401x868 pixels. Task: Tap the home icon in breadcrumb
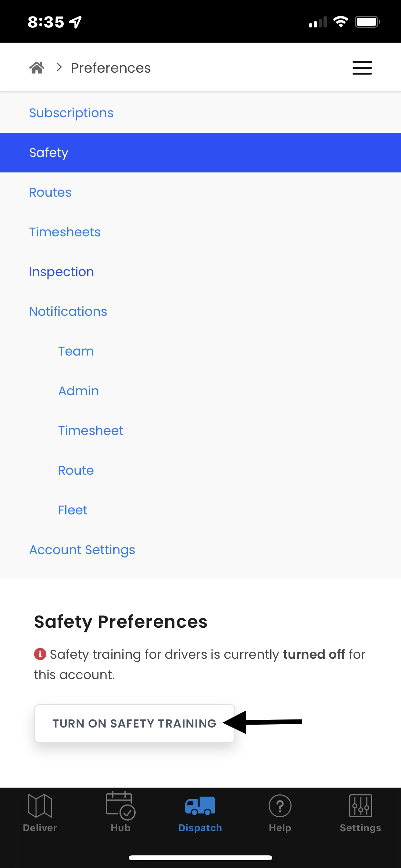pos(37,68)
